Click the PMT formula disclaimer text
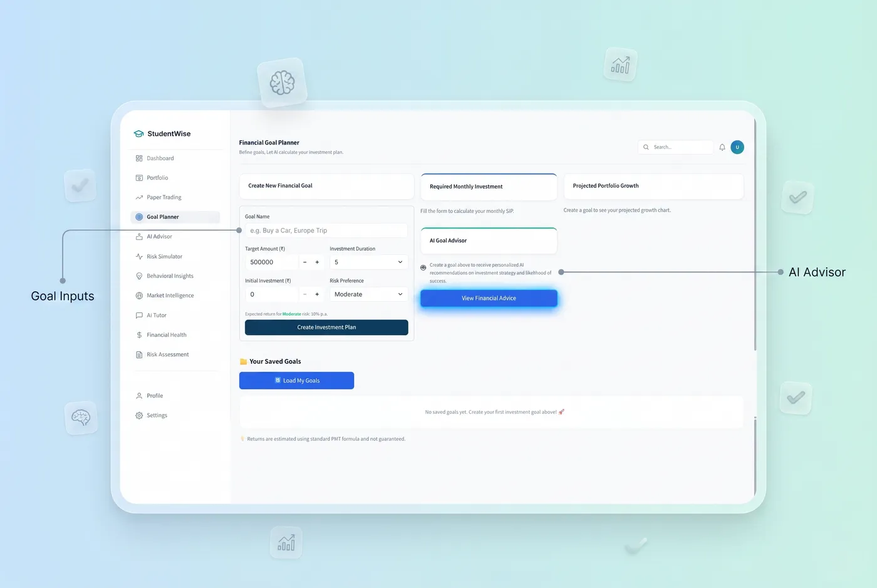Image resolution: width=877 pixels, height=588 pixels. pos(326,439)
